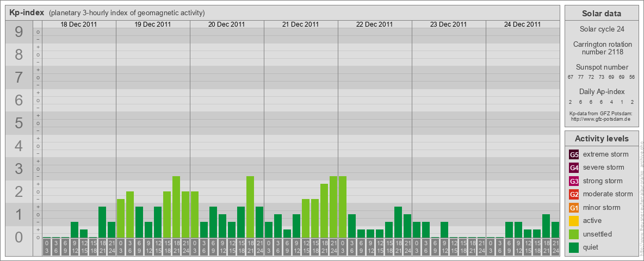Screen dimensions: 644x261
Task: Click the Kp scale number 5
Action: [19, 123]
